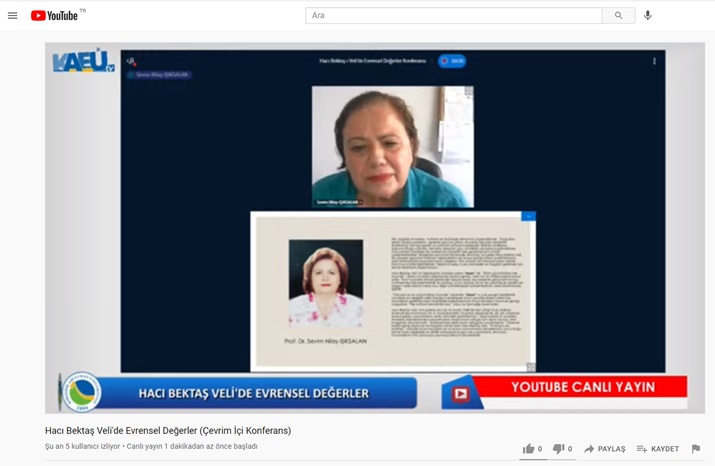
Task: Click the KAEÜ TV logo
Action: pyautogui.click(x=83, y=61)
